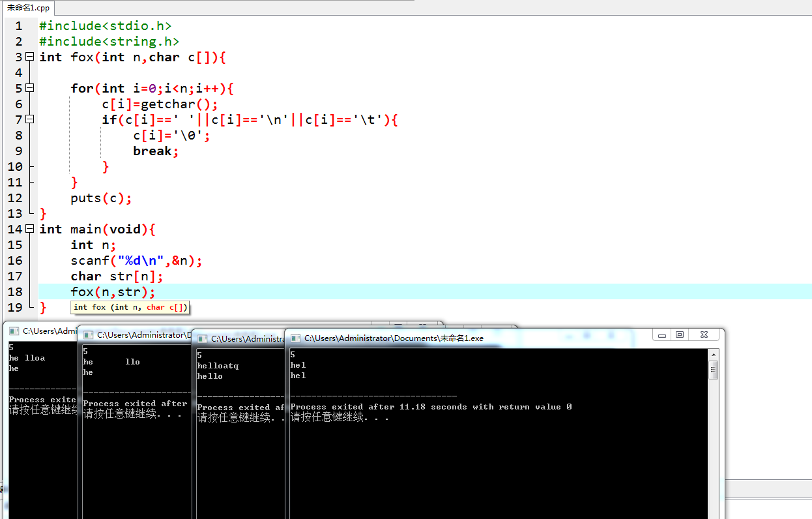Collapse the for loop fold on line 5
The width and height of the screenshot is (812, 519).
29,88
